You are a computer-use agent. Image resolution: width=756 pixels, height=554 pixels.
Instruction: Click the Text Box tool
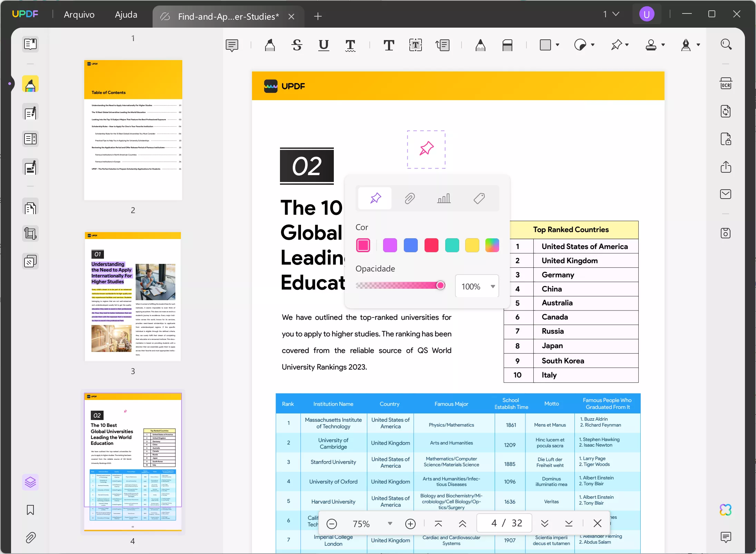pos(415,45)
